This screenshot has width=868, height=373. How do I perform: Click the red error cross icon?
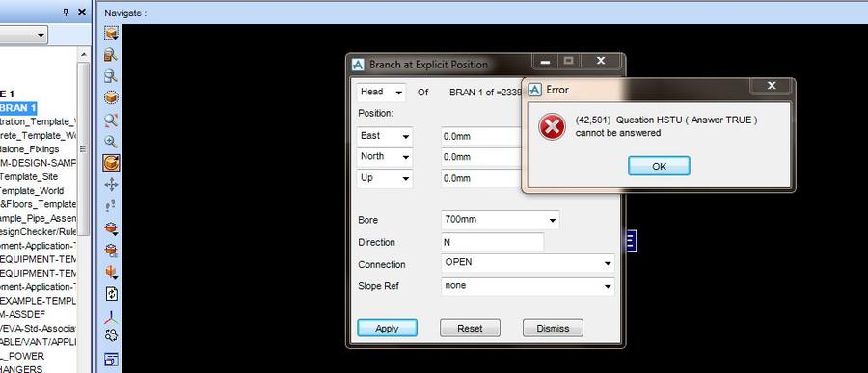[x=552, y=127]
